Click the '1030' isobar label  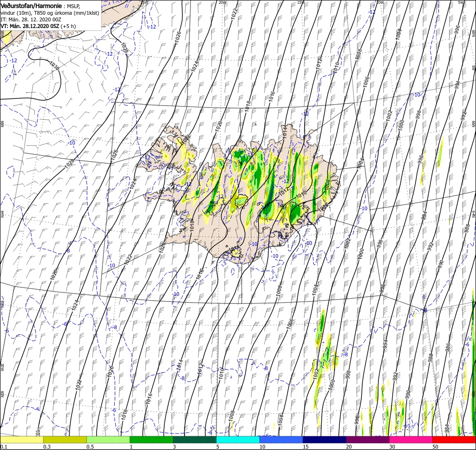pyautogui.click(x=54, y=66)
